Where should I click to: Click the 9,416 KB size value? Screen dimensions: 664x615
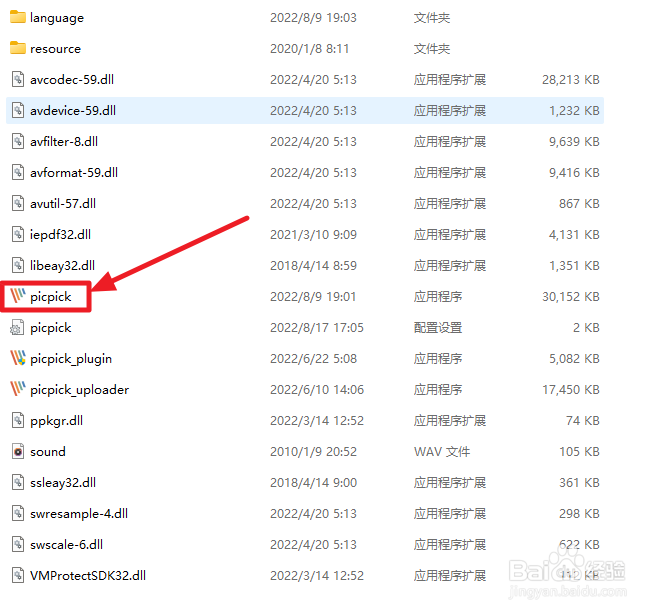pyautogui.click(x=574, y=172)
